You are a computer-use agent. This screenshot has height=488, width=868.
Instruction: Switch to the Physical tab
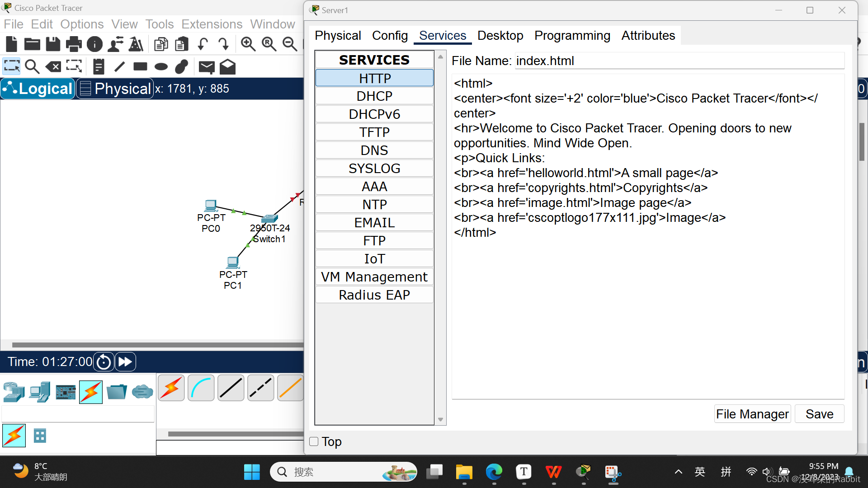[338, 35]
